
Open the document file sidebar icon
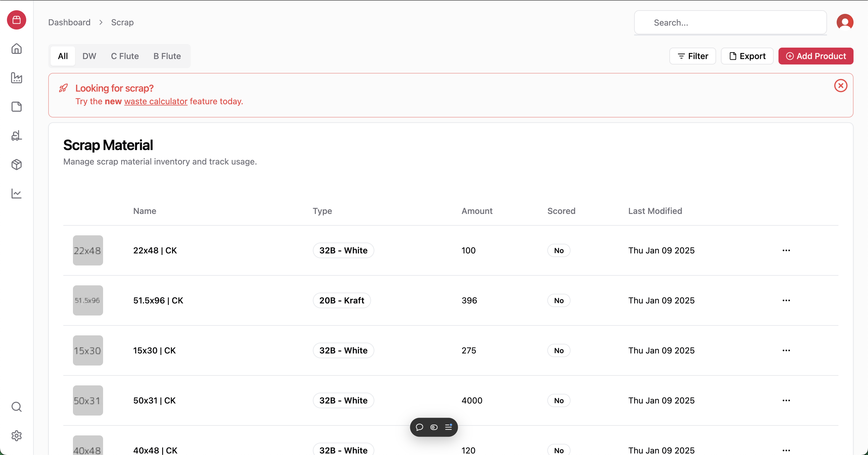pyautogui.click(x=17, y=107)
